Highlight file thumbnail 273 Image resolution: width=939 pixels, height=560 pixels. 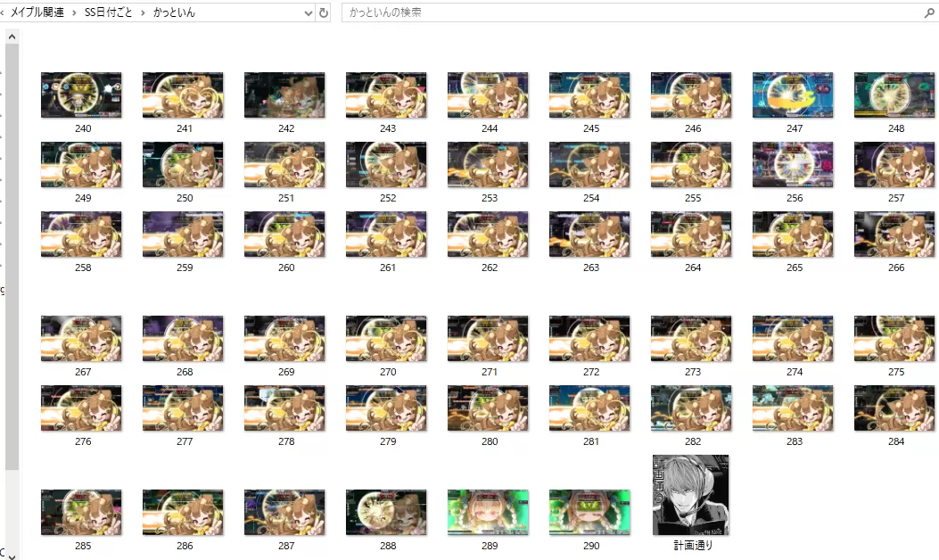[x=691, y=338]
